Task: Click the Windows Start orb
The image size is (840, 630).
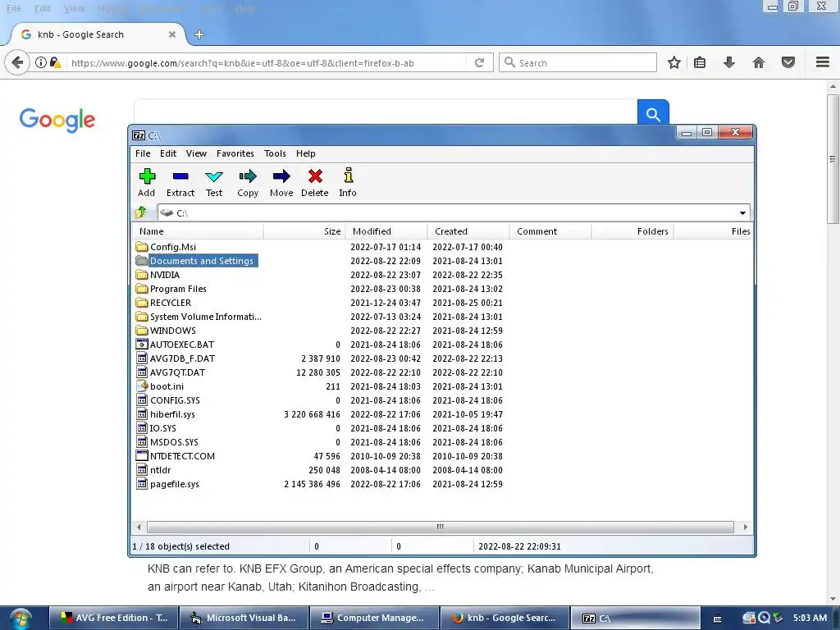Action: pos(20,619)
